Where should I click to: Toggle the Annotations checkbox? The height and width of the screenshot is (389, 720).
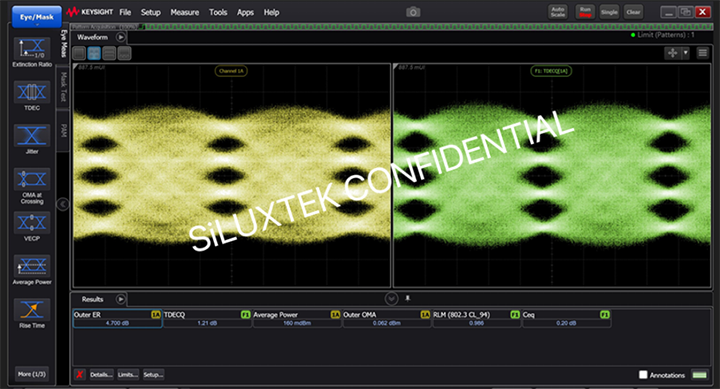point(643,375)
